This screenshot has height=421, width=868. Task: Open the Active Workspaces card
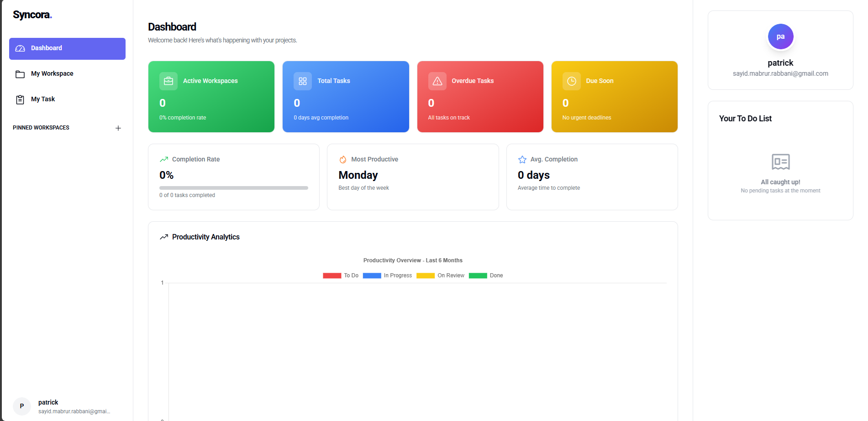(211, 97)
